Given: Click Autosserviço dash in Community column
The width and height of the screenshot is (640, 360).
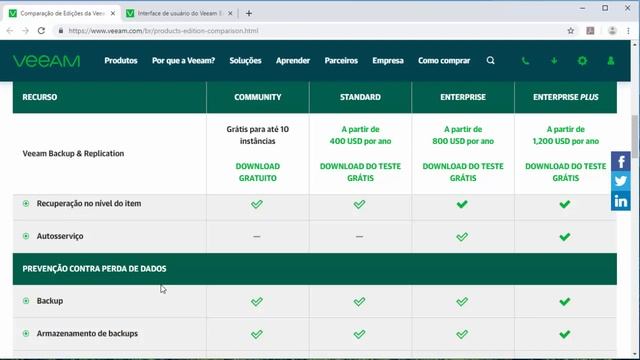Looking at the screenshot, I should point(256,236).
